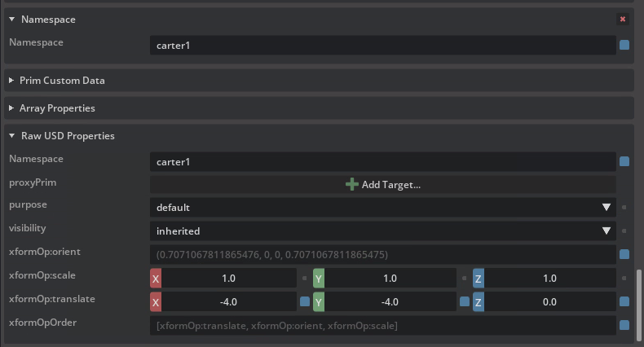Click blue indicator after translate Y value
The image size is (644, 347).
[x=465, y=301]
